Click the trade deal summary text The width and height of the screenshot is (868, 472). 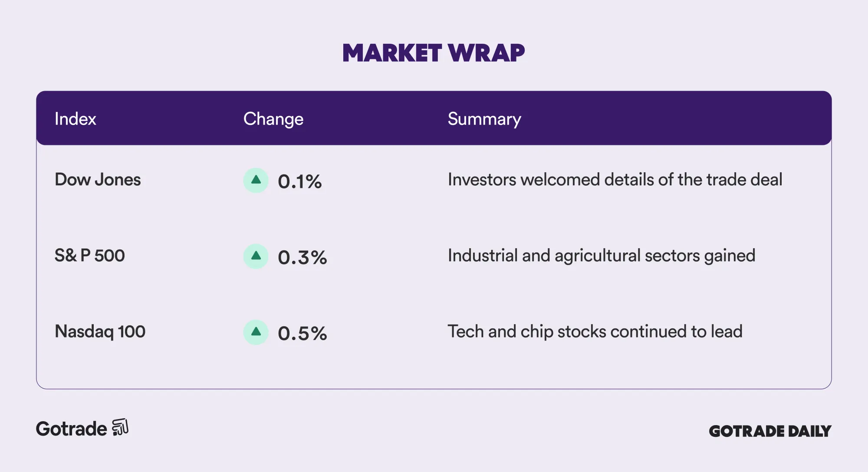615,180
